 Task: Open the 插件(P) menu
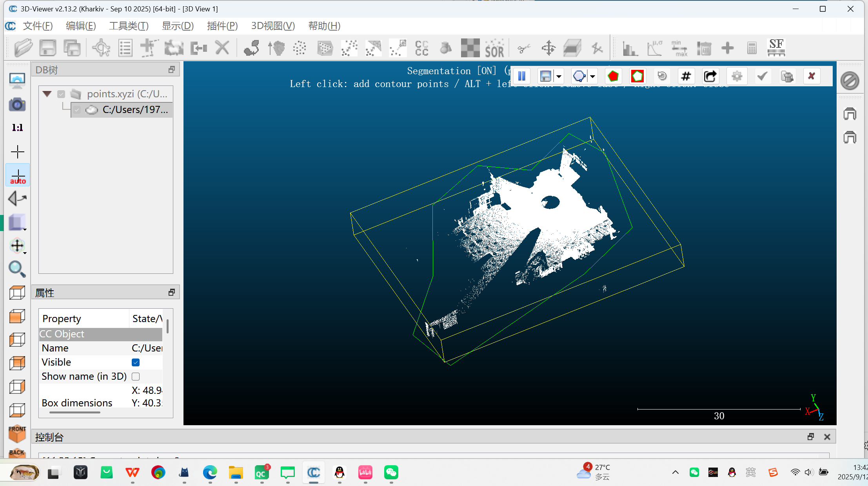(222, 26)
